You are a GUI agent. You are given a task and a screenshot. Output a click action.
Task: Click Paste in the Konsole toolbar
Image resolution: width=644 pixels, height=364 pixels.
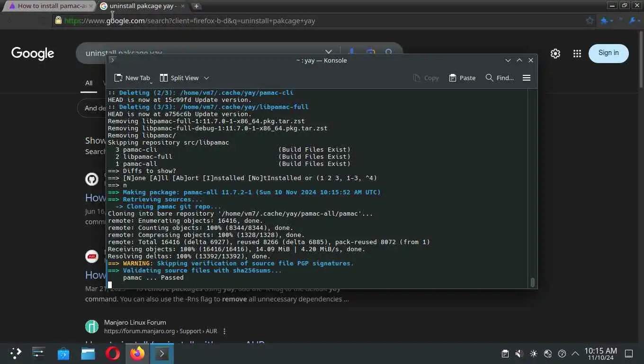[462, 78]
